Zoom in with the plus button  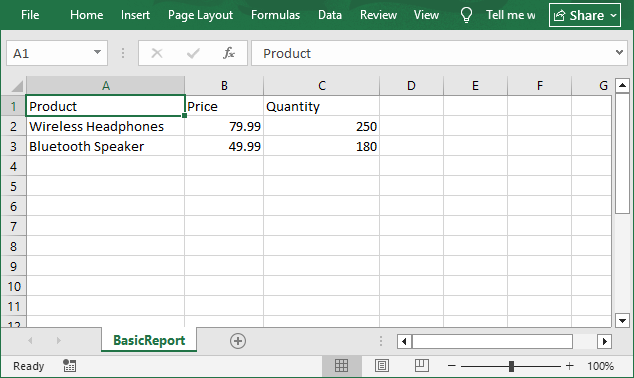(570, 366)
